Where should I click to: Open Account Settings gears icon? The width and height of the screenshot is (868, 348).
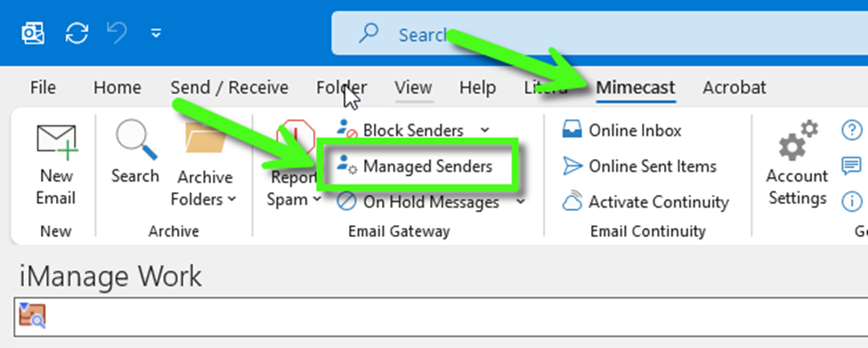(798, 141)
